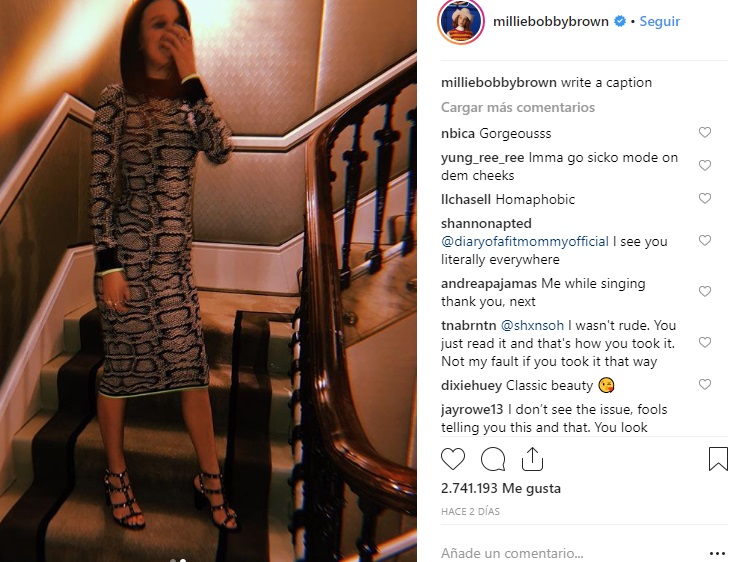
Task: Click the "Añade un comentario" field
Action: (560, 552)
